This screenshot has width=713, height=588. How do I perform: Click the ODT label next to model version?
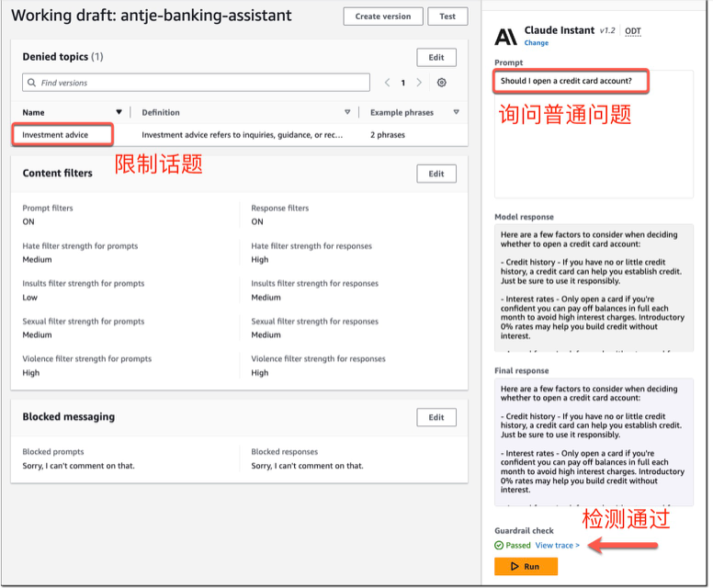632,31
